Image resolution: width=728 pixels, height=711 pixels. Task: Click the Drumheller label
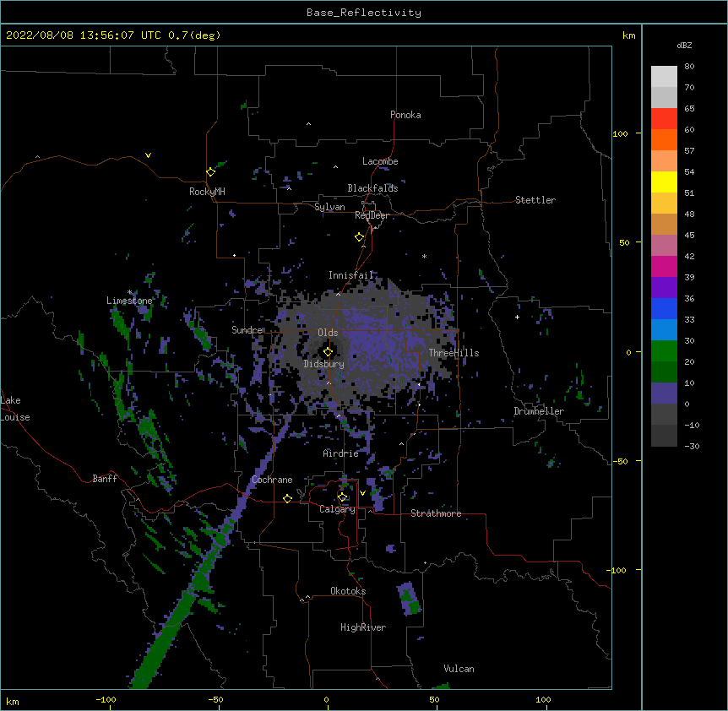click(x=539, y=411)
